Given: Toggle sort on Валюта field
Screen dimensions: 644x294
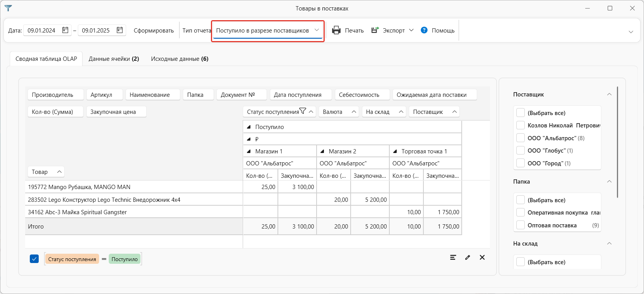Looking at the screenshot, I should 354,112.
